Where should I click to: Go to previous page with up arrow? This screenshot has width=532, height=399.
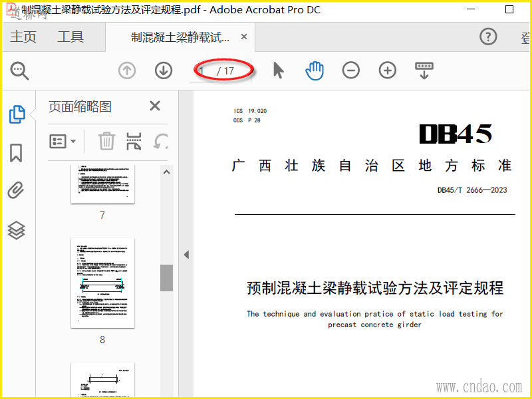[127, 70]
